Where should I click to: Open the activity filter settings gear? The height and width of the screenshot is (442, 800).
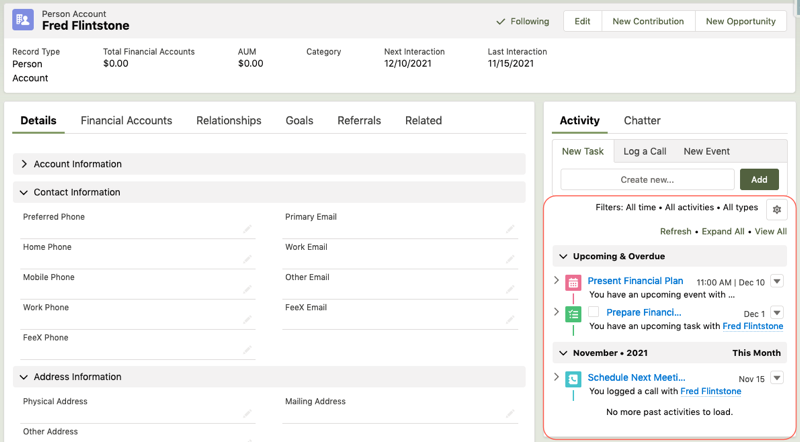(776, 209)
